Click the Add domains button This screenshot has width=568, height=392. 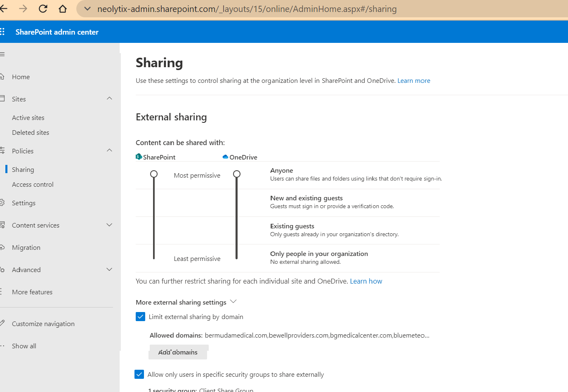click(x=178, y=352)
